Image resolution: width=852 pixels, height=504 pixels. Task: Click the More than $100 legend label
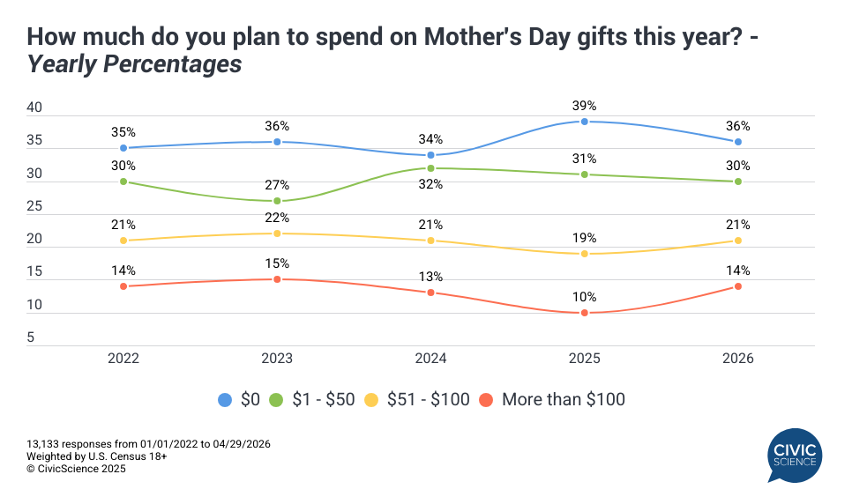coord(563,400)
